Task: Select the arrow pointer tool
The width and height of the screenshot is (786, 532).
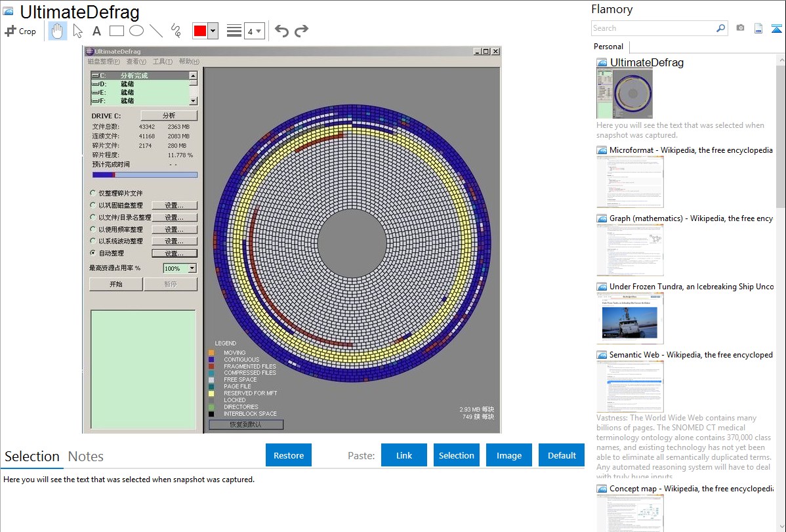Action: click(78, 31)
